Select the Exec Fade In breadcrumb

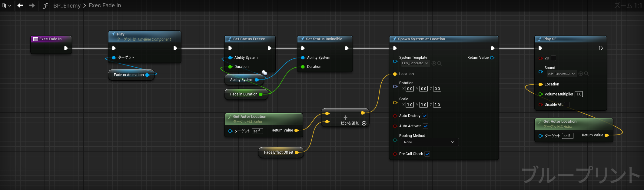105,5
